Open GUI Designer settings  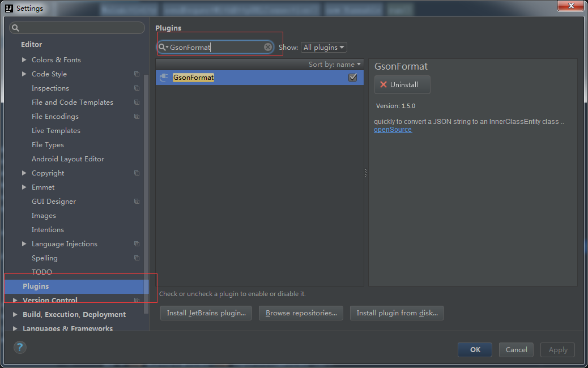point(54,202)
